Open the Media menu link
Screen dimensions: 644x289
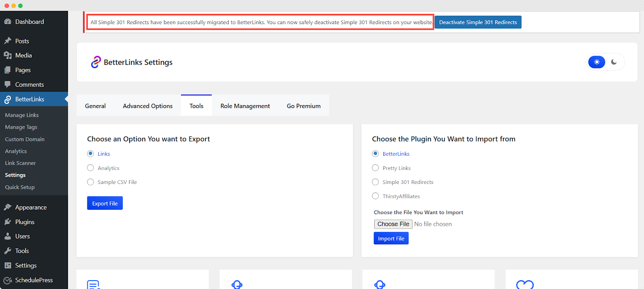(23, 56)
